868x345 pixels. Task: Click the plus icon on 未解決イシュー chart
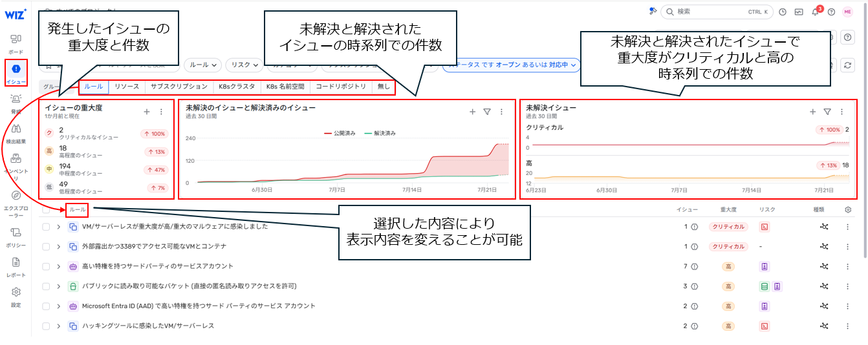pos(813,112)
